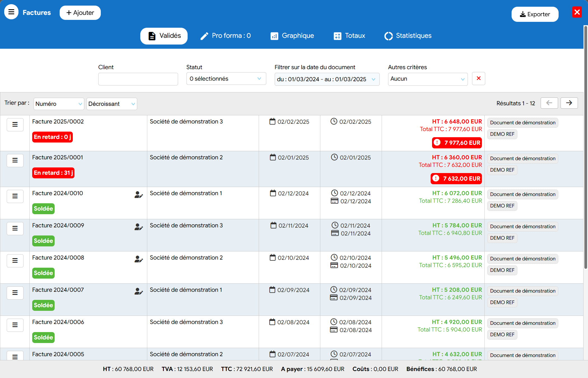Click DEMO REF tag on Facture 2025/0001
Screen dimensions: 588x378
[502, 170]
